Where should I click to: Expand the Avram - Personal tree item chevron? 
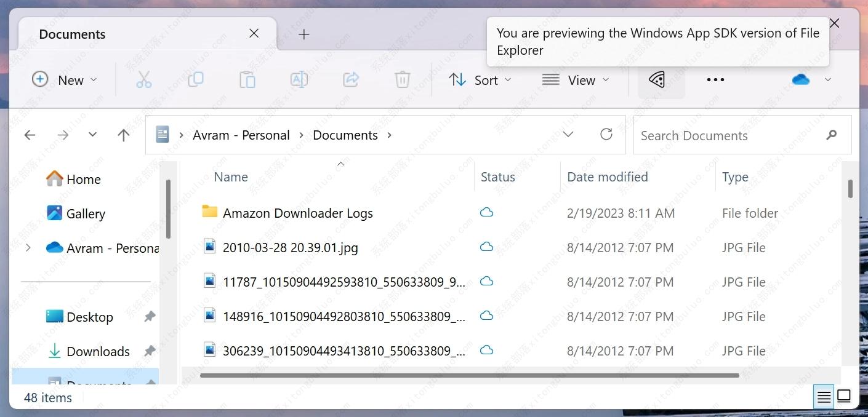(x=28, y=248)
